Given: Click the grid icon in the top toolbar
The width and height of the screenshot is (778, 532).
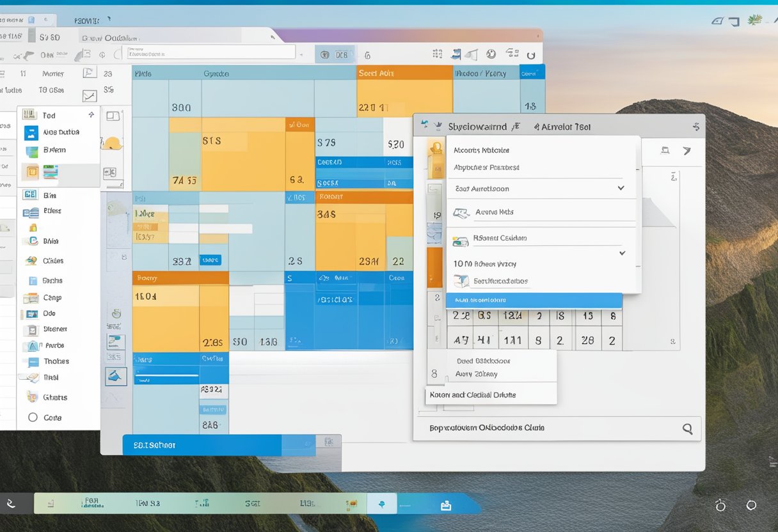Looking at the screenshot, I should click(x=438, y=54).
